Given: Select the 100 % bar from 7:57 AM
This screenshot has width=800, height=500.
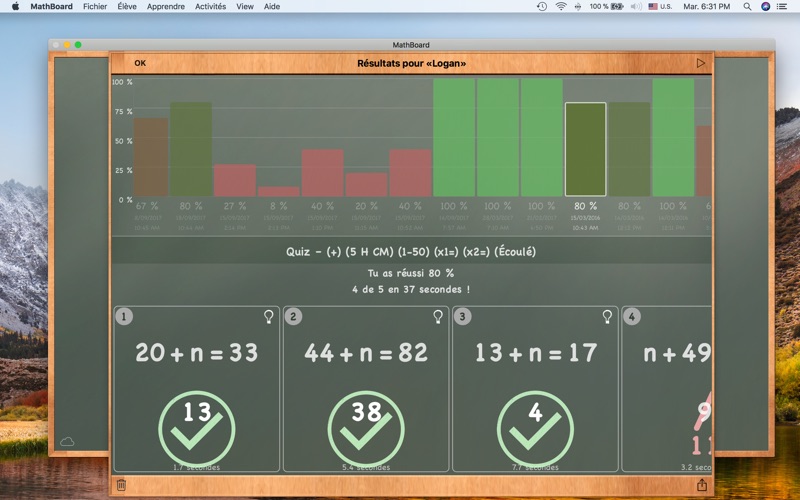Looking at the screenshot, I should pos(454,137).
